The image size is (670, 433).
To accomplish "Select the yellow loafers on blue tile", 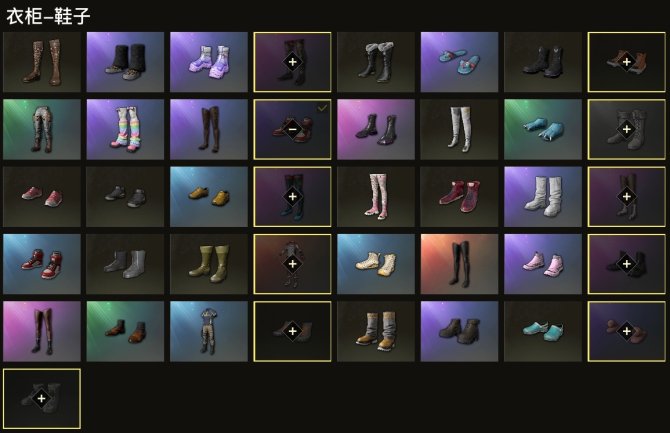I will pyautogui.click(x=209, y=197).
